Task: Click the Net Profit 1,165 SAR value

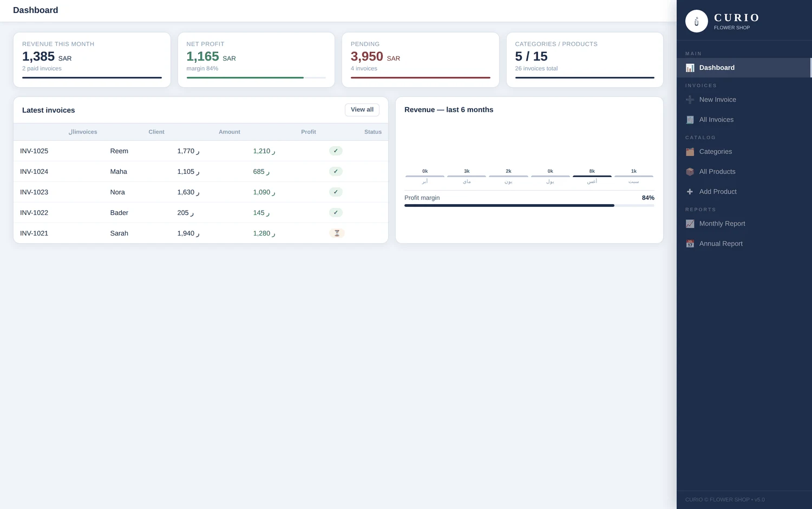Action: [211, 56]
